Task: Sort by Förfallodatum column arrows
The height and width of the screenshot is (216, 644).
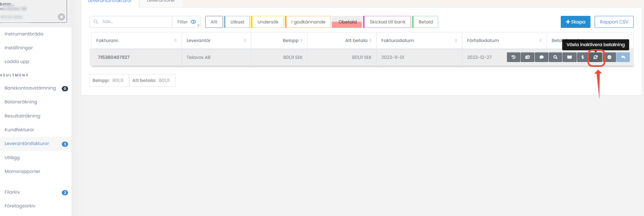Action: pos(540,41)
